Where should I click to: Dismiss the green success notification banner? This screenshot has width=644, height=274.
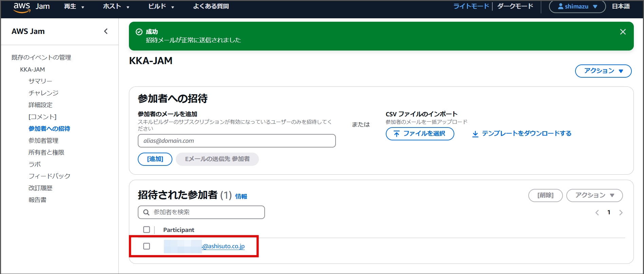(x=623, y=32)
